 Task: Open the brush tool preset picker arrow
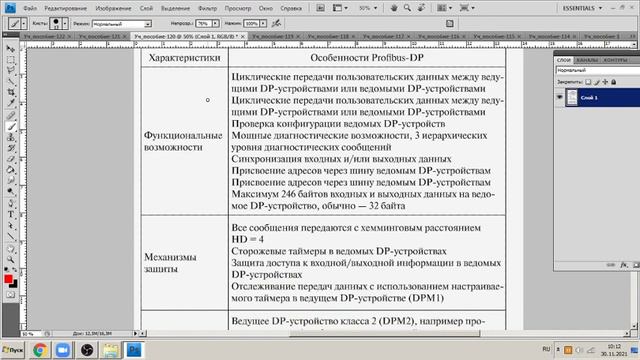click(x=23, y=24)
